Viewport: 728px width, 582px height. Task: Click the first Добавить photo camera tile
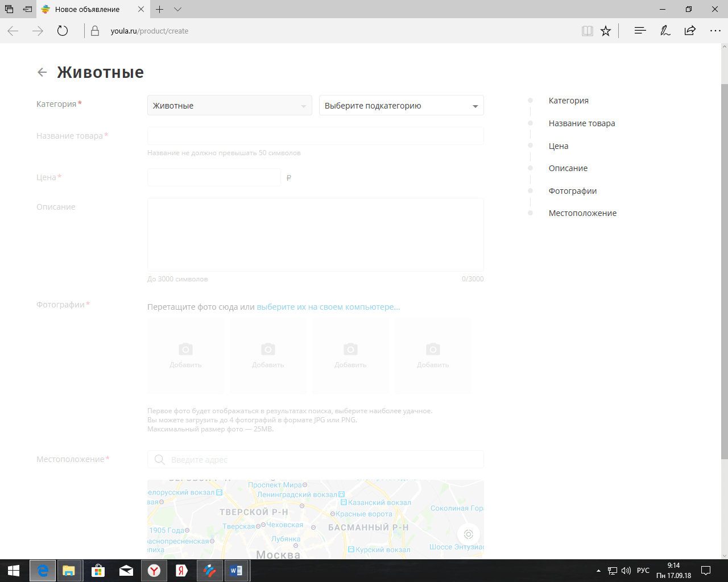point(185,355)
